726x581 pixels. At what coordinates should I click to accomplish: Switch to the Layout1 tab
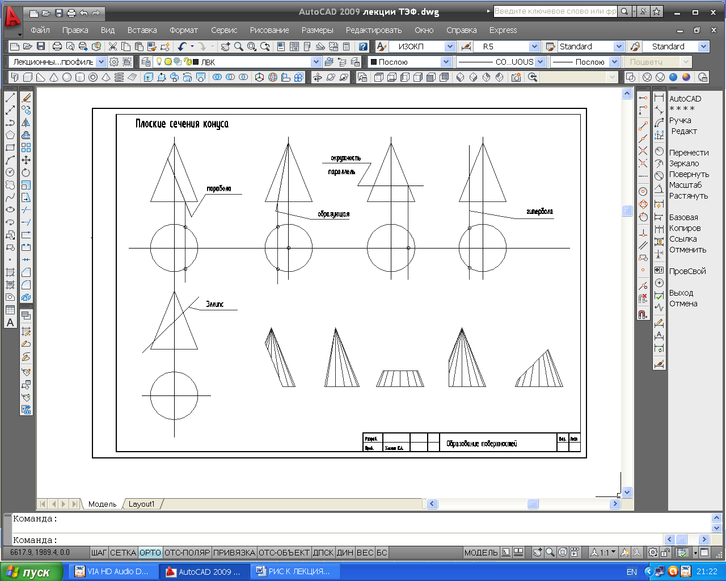click(141, 504)
